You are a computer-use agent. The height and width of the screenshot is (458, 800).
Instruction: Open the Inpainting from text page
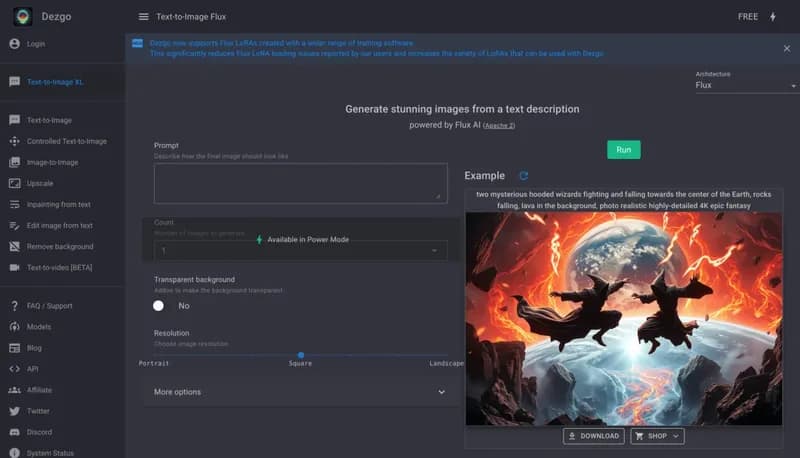point(59,205)
